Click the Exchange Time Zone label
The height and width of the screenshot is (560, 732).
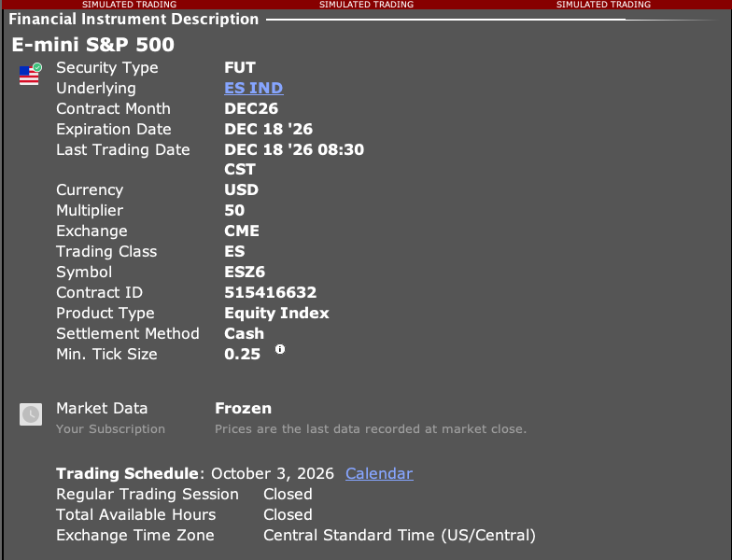tap(135, 536)
